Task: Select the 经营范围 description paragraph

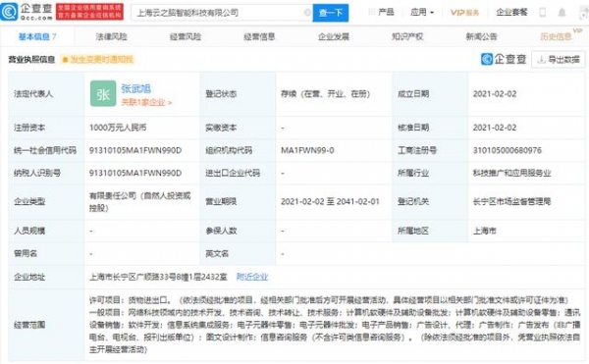Action: tap(335, 325)
